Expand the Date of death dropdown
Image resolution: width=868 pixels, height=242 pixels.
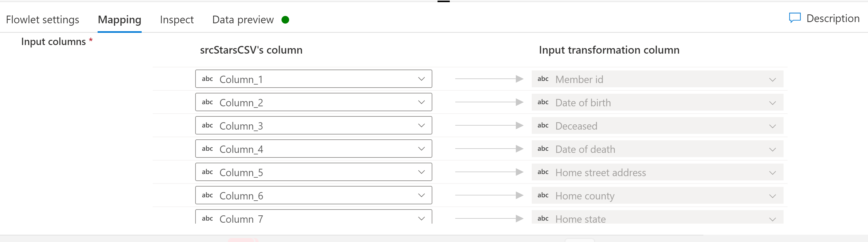[x=772, y=149]
